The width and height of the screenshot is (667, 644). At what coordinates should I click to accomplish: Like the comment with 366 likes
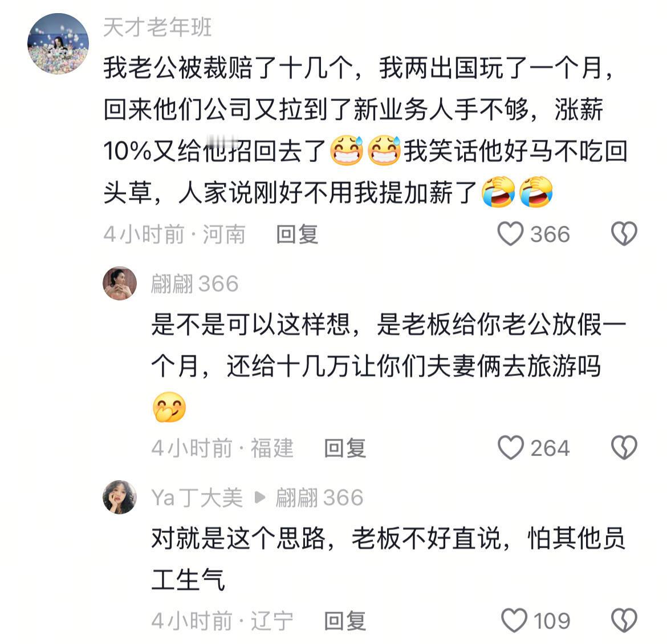click(x=510, y=234)
